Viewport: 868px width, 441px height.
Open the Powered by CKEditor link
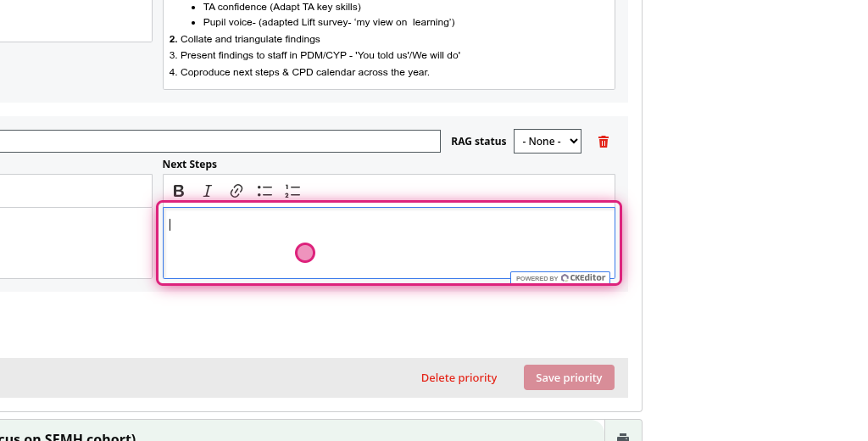coord(560,278)
